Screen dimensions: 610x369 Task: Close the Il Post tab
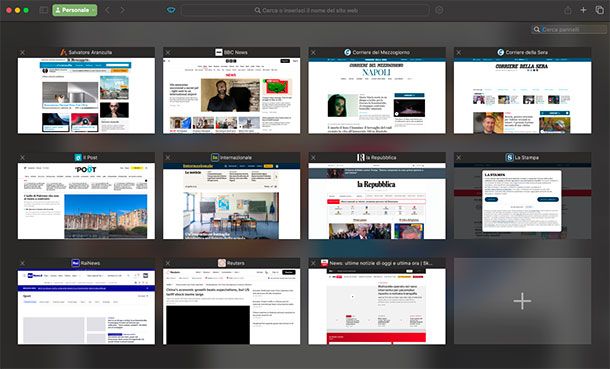[x=23, y=157]
